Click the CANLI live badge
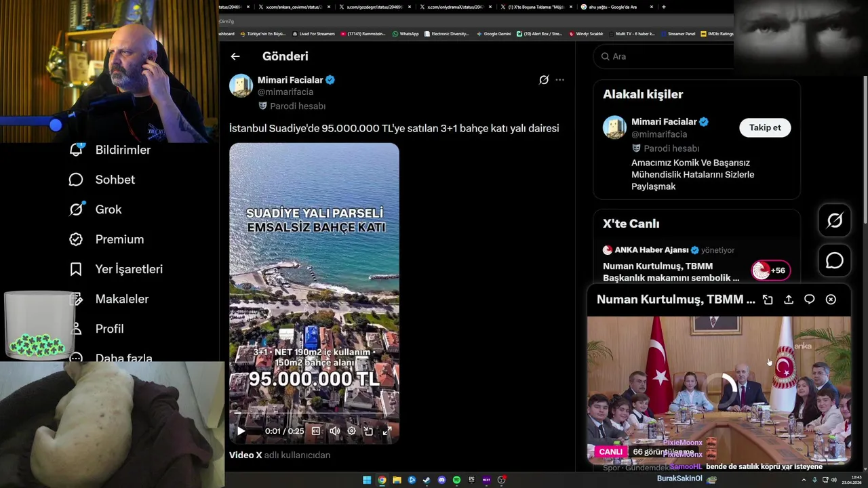868x488 pixels. pyautogui.click(x=610, y=451)
